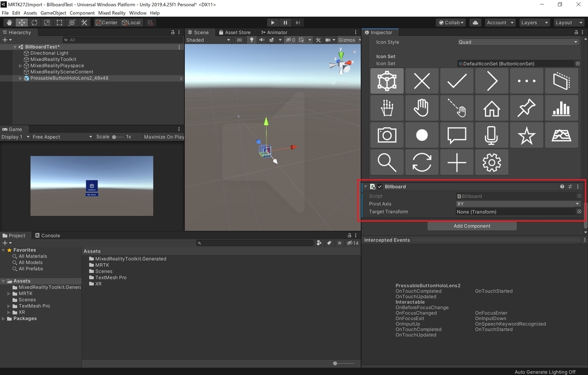This screenshot has width=588, height=375.
Task: Select the Scale tool
Action: tap(47, 23)
